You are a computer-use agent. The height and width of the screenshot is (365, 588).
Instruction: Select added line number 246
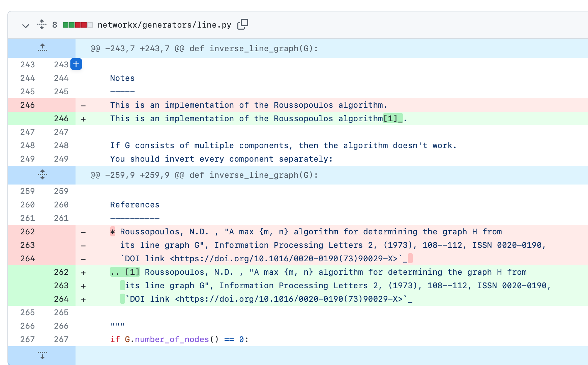pos(61,119)
